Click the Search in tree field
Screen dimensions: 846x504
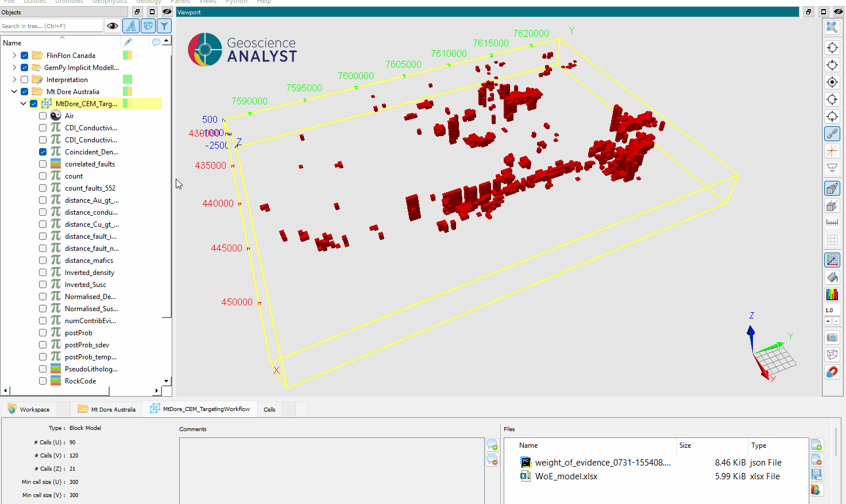point(52,26)
